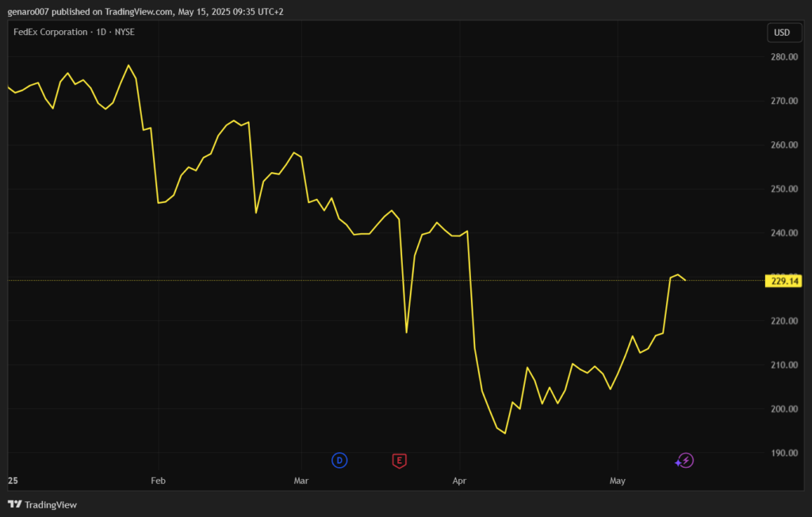Click the 280.00 price axis label

click(782, 57)
